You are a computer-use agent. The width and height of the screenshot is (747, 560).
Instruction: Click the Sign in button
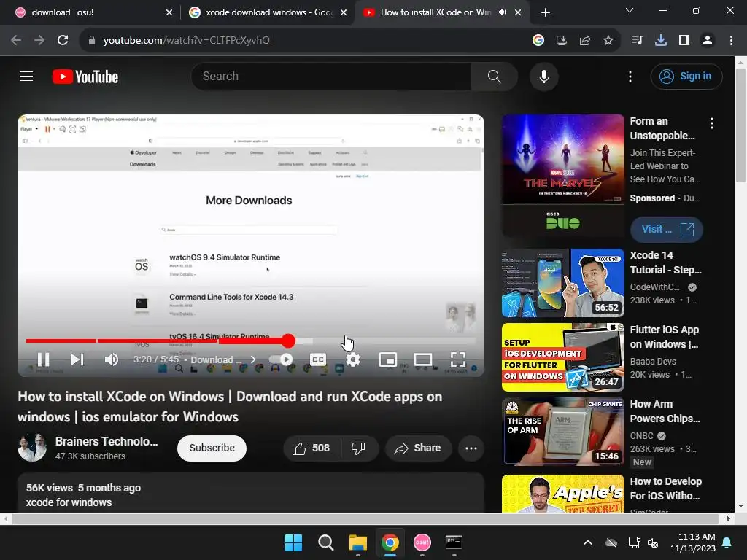[686, 76]
